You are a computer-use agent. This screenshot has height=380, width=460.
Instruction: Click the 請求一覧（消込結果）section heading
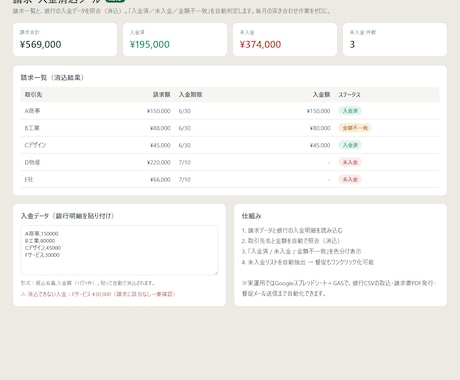point(52,78)
